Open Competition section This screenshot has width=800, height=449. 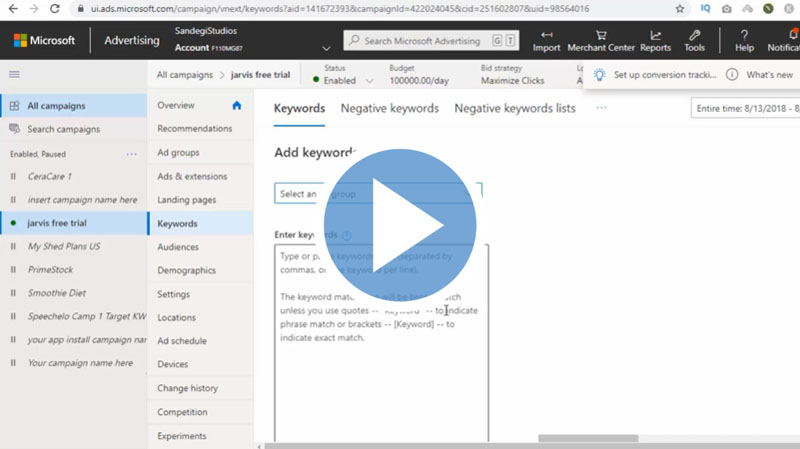pos(182,412)
